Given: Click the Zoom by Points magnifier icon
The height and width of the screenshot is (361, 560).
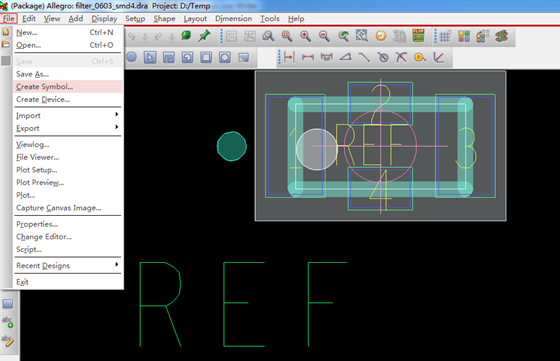Looking at the screenshot, I should 268,36.
